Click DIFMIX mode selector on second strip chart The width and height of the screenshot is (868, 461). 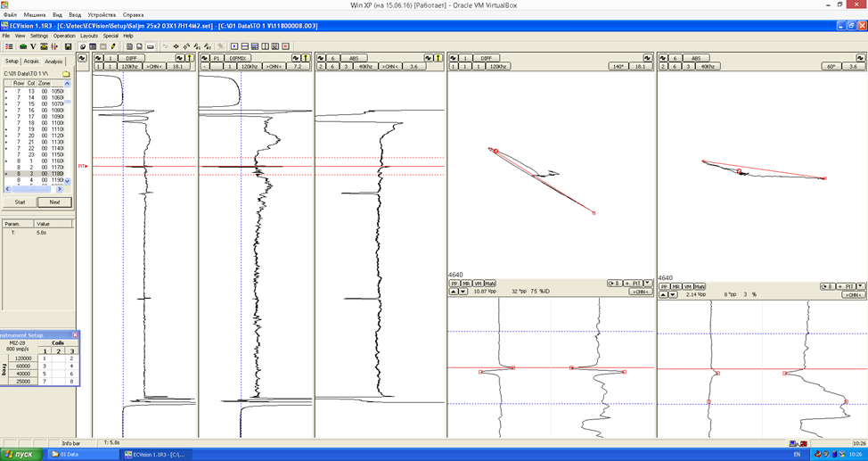pos(237,58)
